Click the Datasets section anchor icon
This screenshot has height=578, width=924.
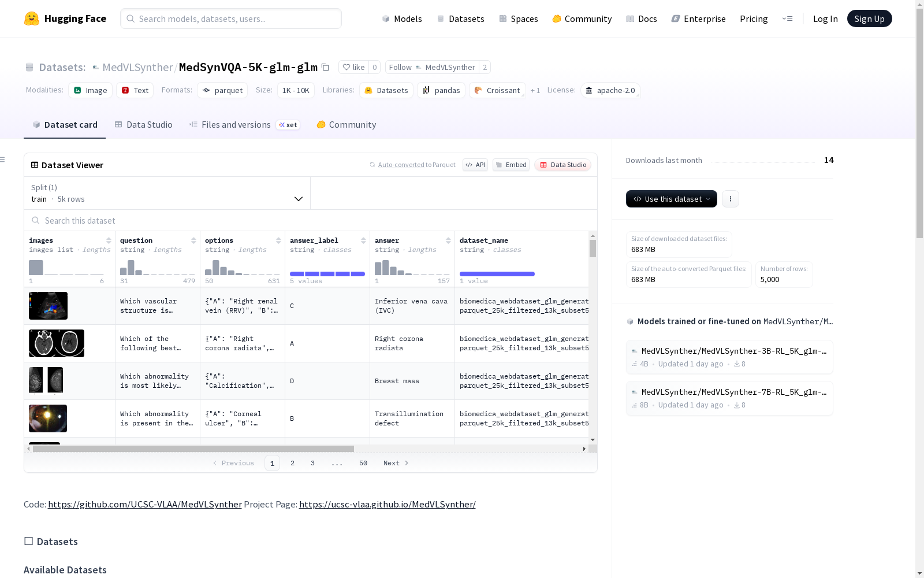[28, 541]
